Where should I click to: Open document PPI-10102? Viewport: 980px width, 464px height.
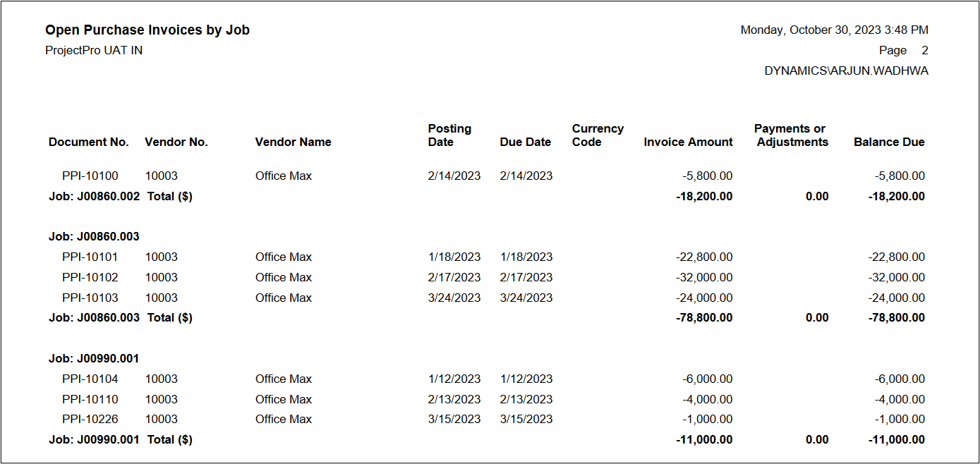tap(90, 278)
